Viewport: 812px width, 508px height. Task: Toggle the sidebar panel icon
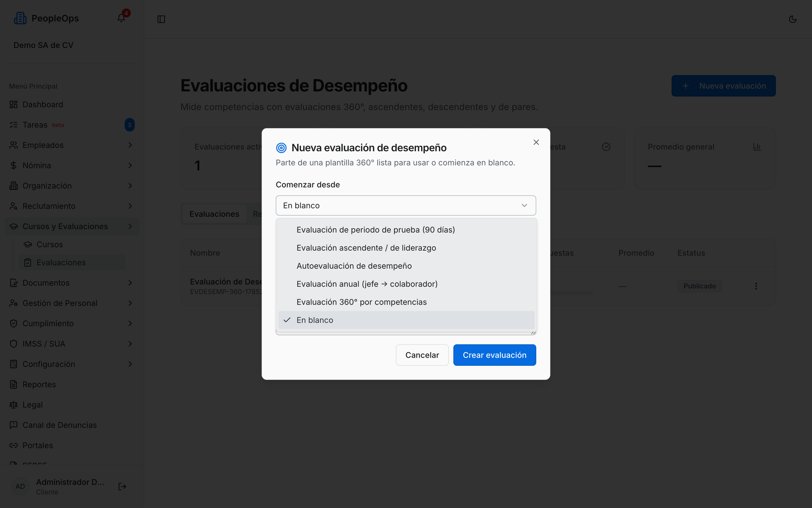161,19
